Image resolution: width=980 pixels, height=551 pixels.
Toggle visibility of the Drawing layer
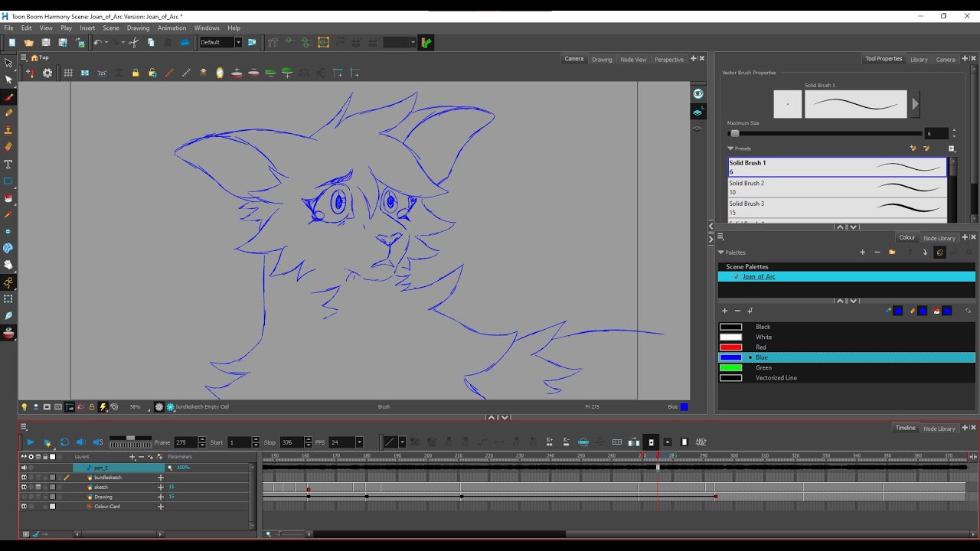[x=24, y=497]
